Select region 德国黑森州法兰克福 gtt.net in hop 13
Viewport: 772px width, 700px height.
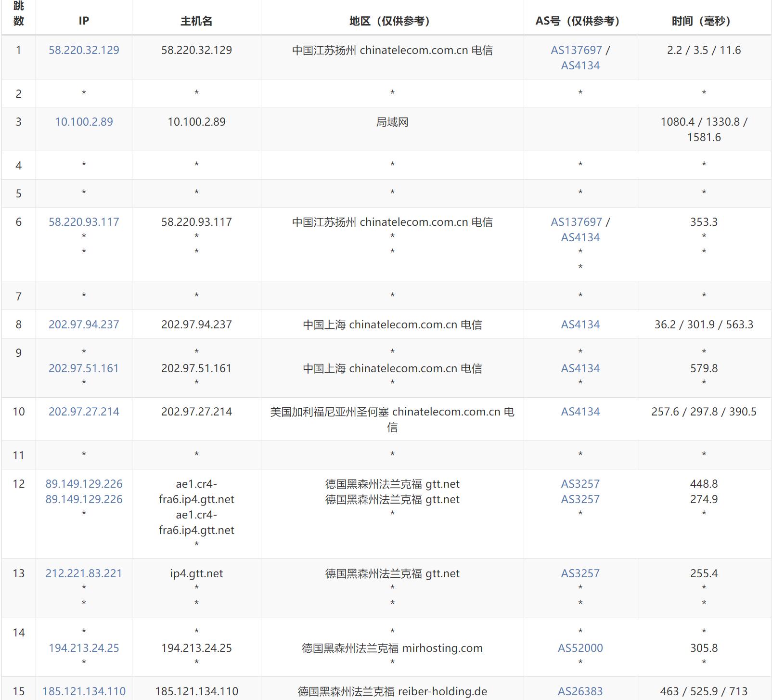click(x=392, y=573)
